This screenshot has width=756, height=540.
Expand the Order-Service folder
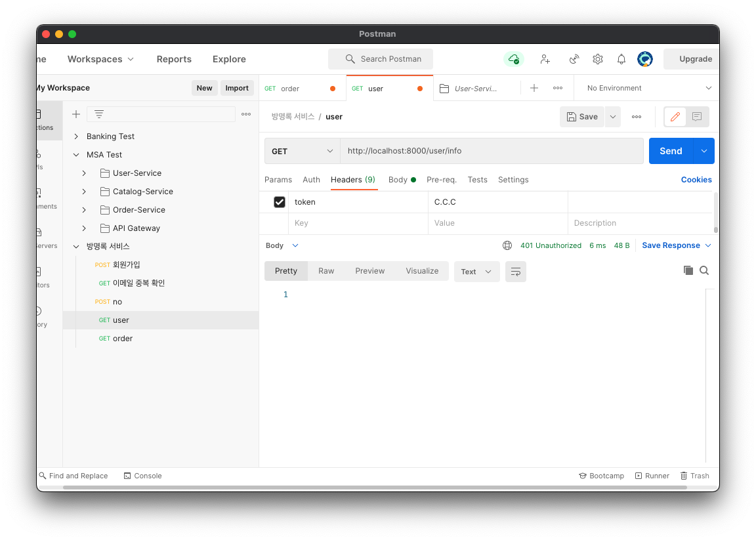click(84, 210)
